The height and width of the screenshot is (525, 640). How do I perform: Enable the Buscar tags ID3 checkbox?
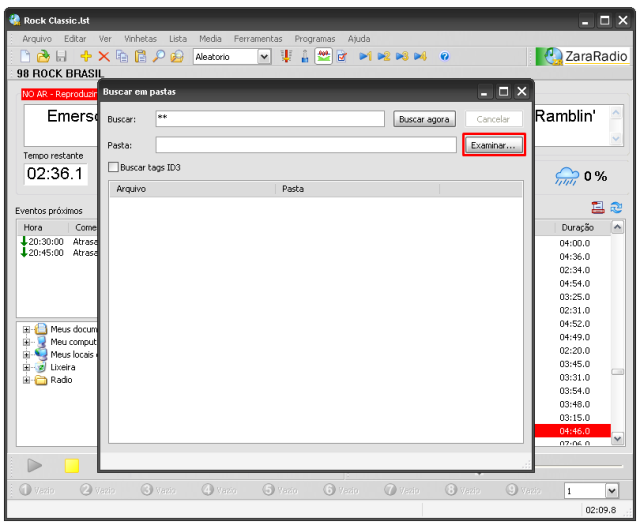click(x=113, y=167)
